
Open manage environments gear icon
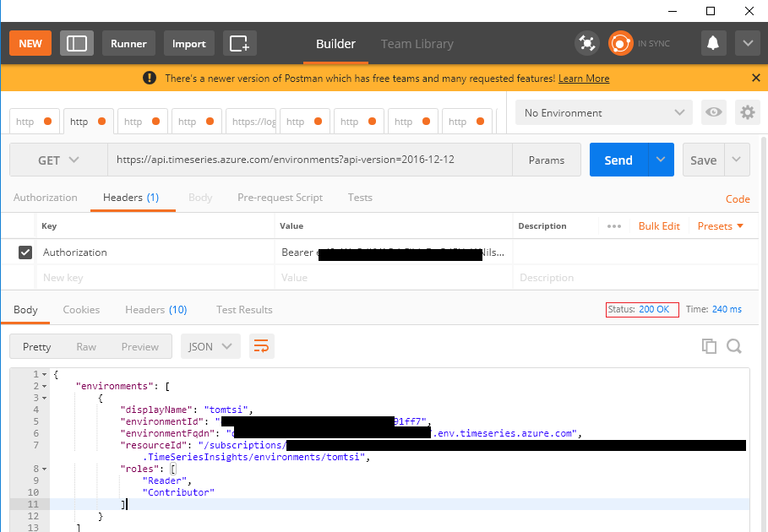pyautogui.click(x=748, y=112)
